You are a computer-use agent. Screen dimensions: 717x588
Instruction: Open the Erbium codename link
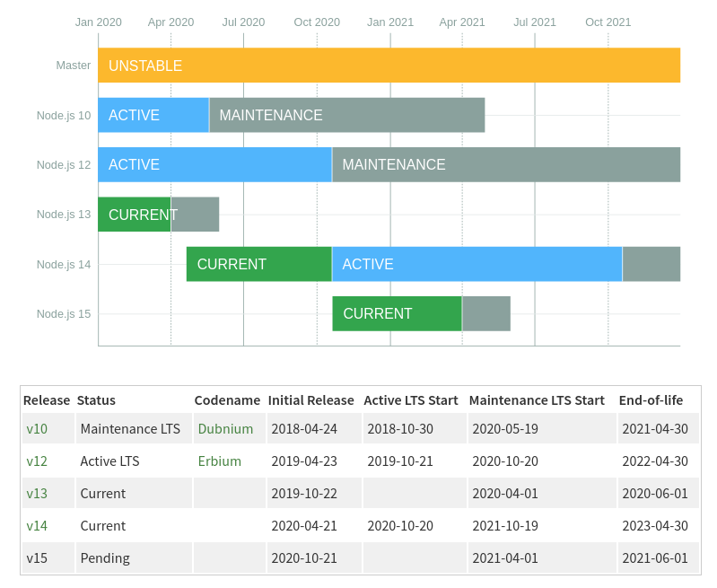tap(220, 461)
